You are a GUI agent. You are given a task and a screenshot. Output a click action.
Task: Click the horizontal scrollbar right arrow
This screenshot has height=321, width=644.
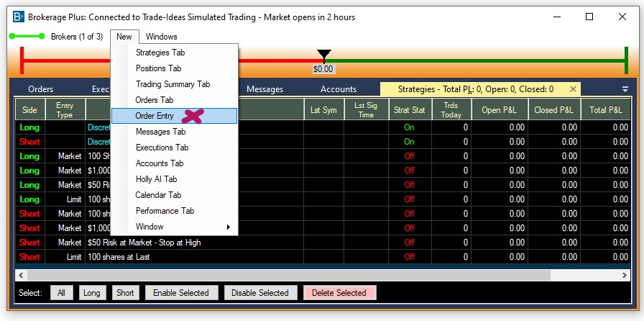point(625,276)
